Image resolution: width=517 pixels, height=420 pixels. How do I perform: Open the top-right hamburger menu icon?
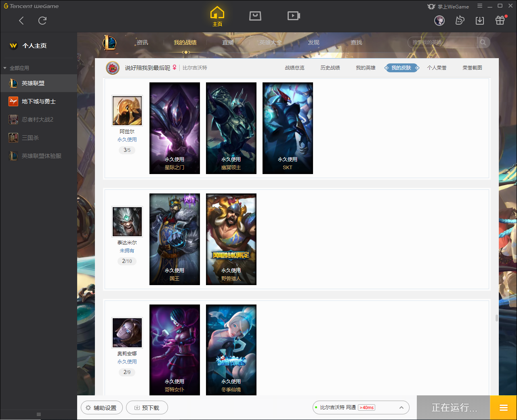tap(480, 6)
